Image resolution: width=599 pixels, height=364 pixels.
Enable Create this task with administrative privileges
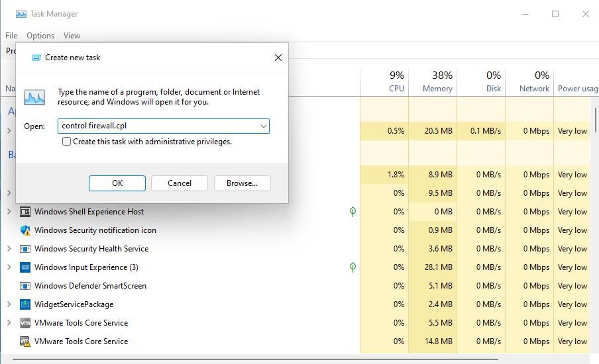point(66,142)
